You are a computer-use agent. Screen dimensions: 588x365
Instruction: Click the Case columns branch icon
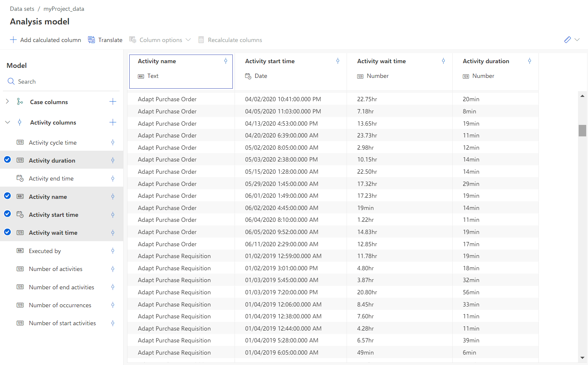[x=20, y=102]
